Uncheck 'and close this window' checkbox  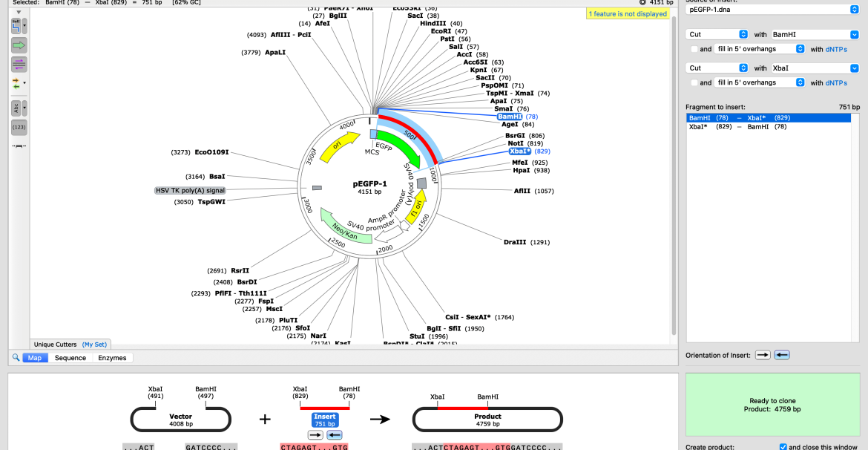click(783, 447)
